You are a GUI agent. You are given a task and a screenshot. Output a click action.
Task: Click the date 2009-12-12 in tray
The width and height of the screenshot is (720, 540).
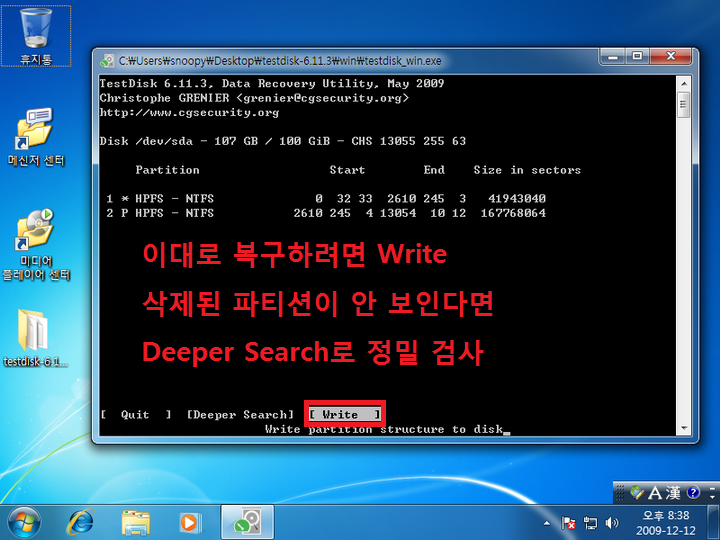click(x=666, y=531)
